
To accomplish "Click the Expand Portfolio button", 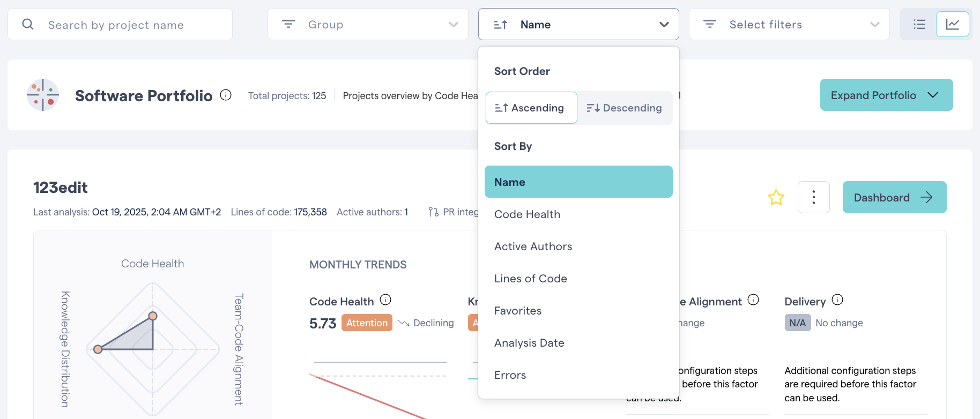I will click(886, 95).
